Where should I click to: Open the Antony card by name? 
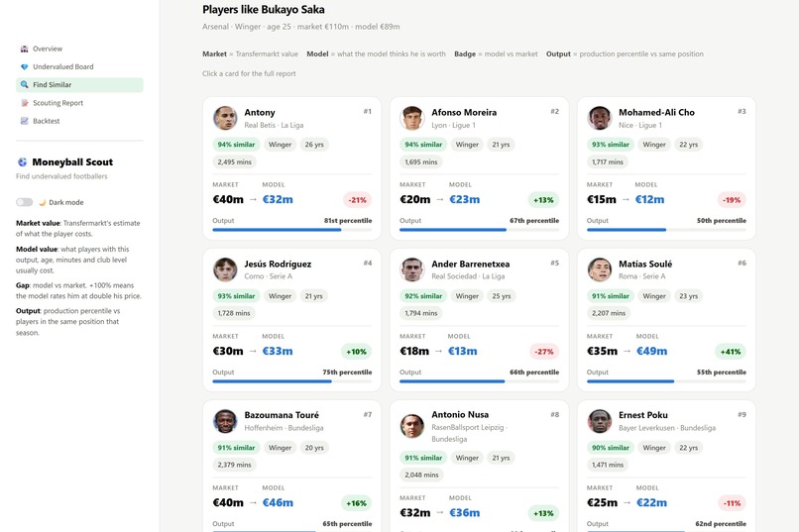[x=260, y=113]
